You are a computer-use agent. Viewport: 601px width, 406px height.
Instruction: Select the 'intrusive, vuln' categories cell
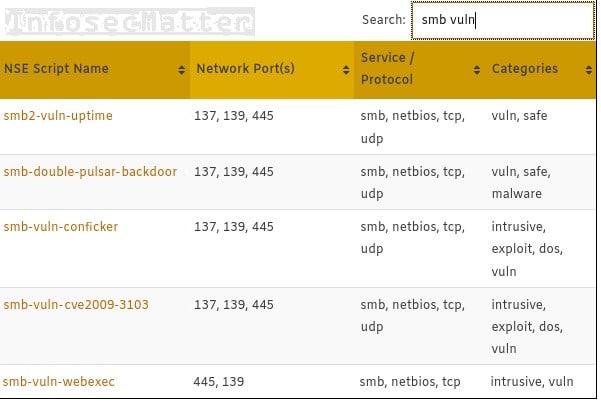pyautogui.click(x=531, y=381)
